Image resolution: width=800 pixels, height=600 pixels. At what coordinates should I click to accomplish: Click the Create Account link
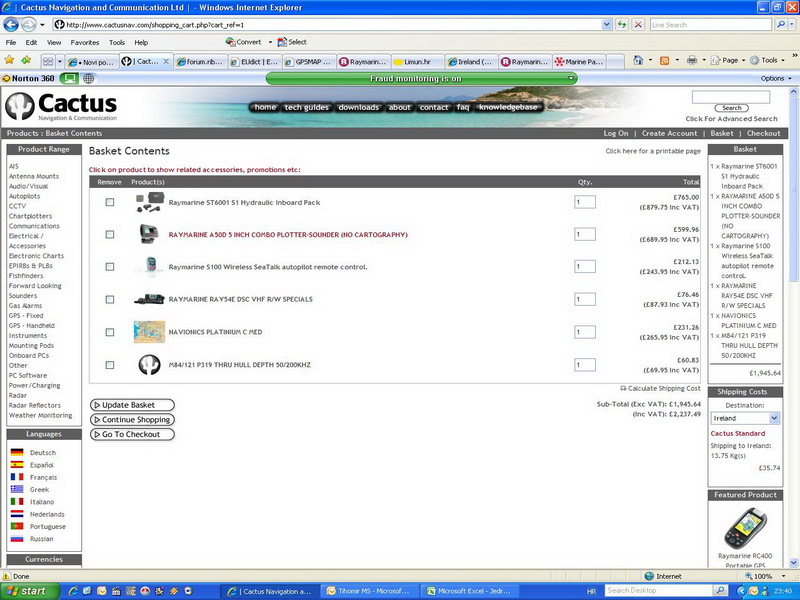click(669, 133)
